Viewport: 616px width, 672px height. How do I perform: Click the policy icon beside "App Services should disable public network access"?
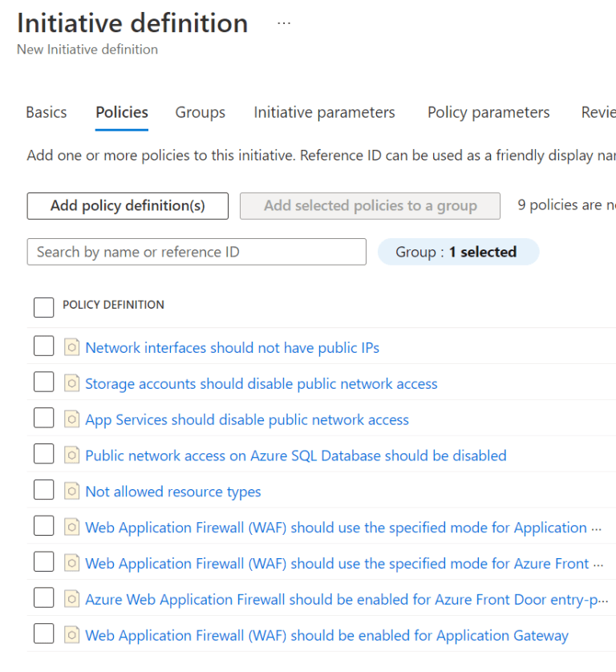[x=71, y=418]
